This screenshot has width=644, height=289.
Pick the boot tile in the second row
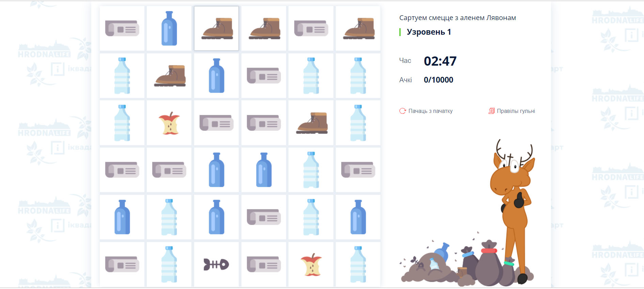(169, 75)
